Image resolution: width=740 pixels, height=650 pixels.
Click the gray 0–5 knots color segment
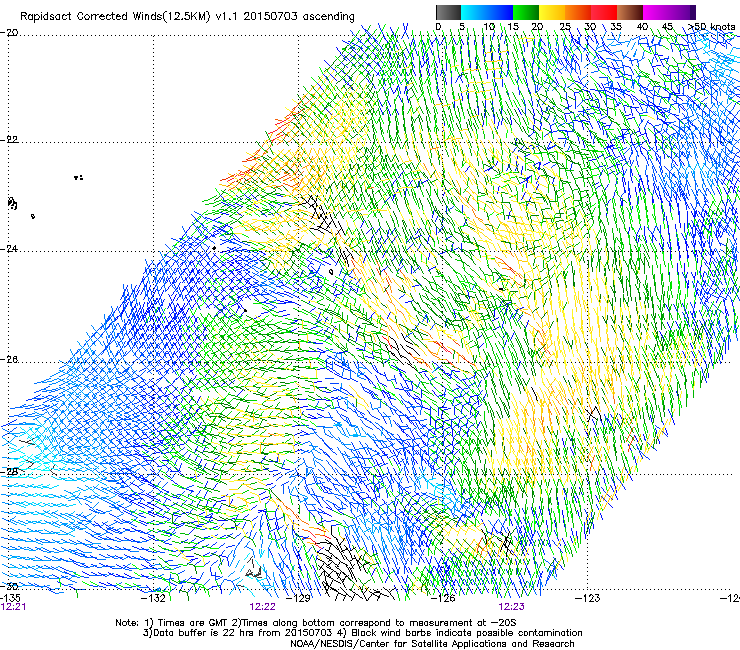448,12
